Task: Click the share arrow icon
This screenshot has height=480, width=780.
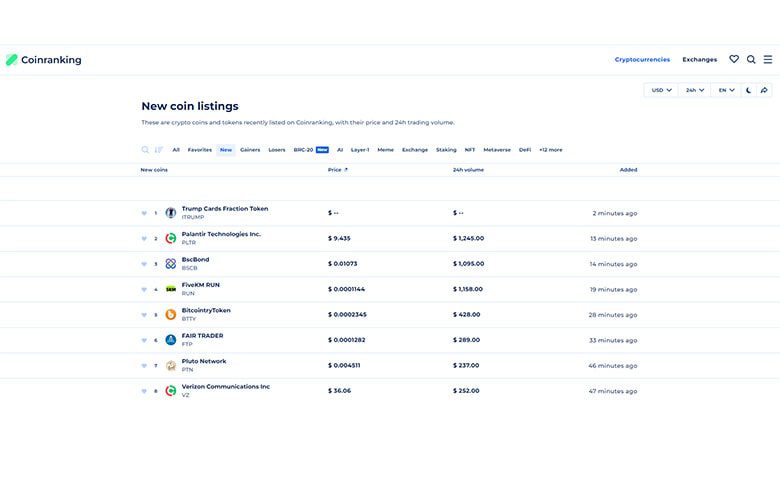Action: pyautogui.click(x=764, y=90)
